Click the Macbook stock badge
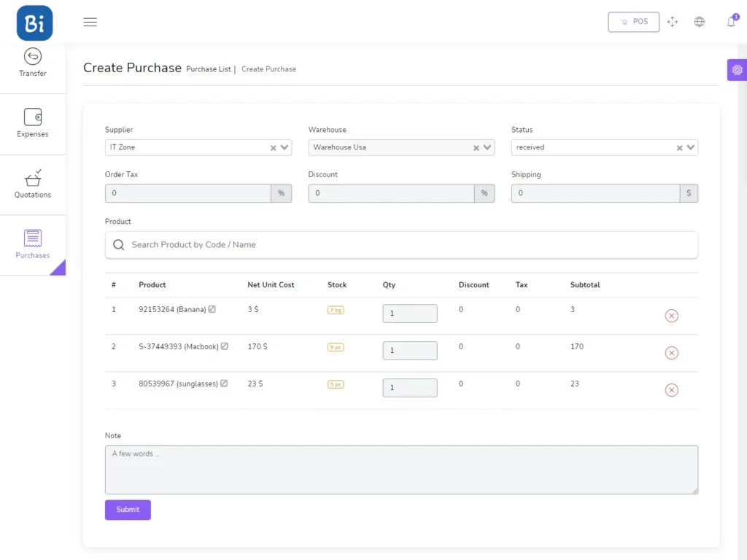The height and width of the screenshot is (560, 747). tap(336, 347)
